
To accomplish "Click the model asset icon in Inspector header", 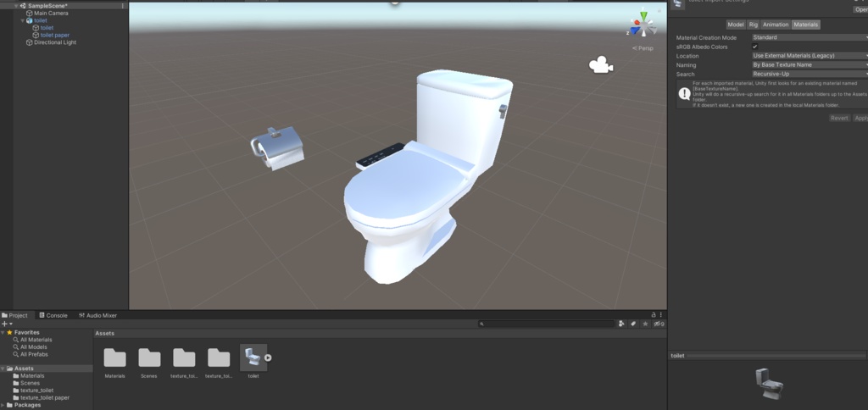I will [677, 4].
